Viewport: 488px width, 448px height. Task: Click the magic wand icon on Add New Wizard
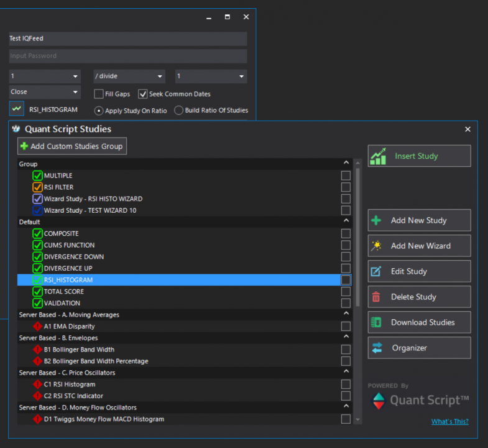376,246
